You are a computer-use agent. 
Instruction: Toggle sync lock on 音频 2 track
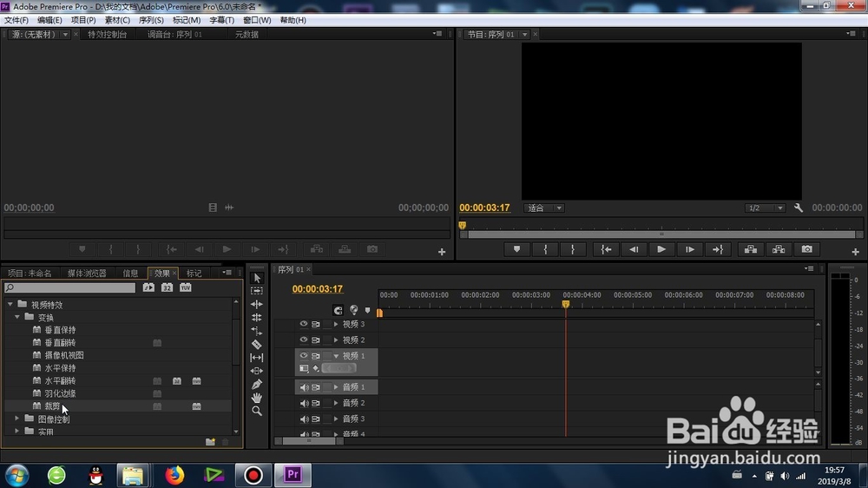tap(316, 403)
